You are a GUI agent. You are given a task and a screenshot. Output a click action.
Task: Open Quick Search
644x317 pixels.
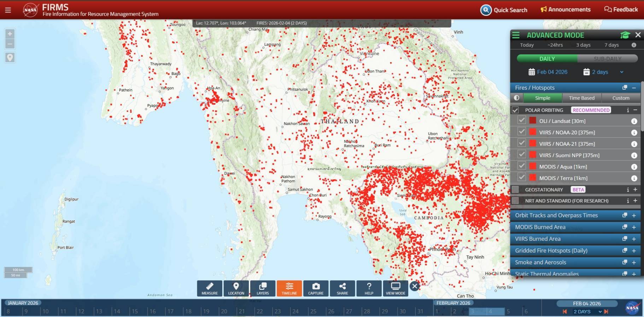click(x=504, y=10)
